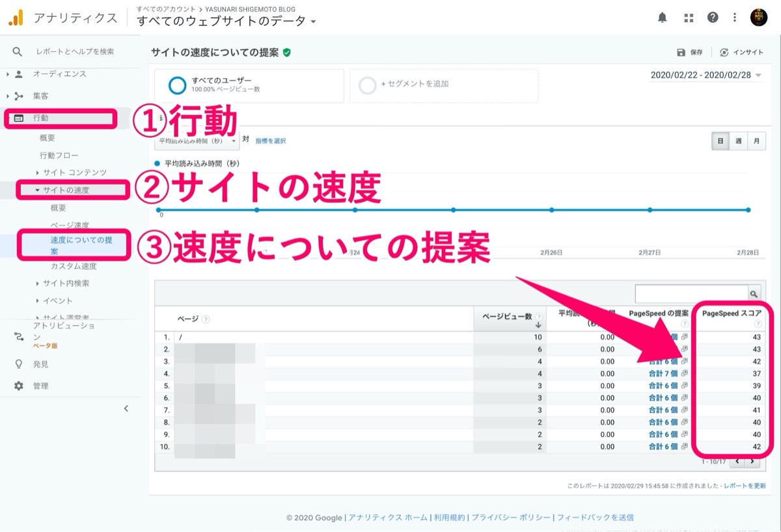Open ページ速度 in the sidebar
Image resolution: width=781 pixels, height=532 pixels.
tap(70, 225)
